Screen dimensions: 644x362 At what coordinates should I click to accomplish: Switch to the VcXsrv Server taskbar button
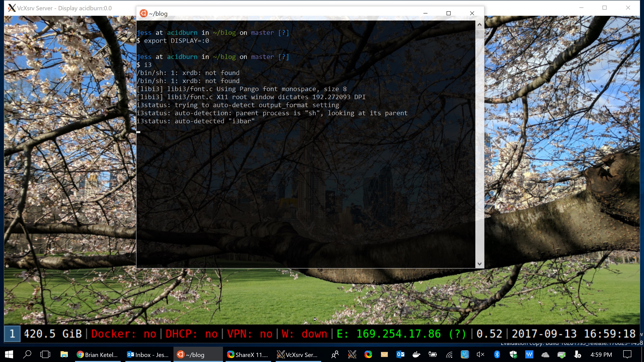pos(298,354)
